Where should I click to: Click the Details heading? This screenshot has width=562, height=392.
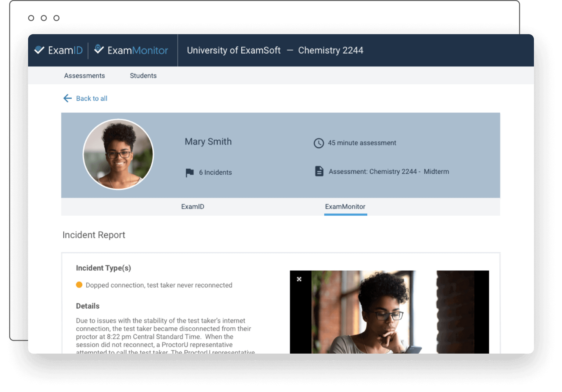pos(88,306)
